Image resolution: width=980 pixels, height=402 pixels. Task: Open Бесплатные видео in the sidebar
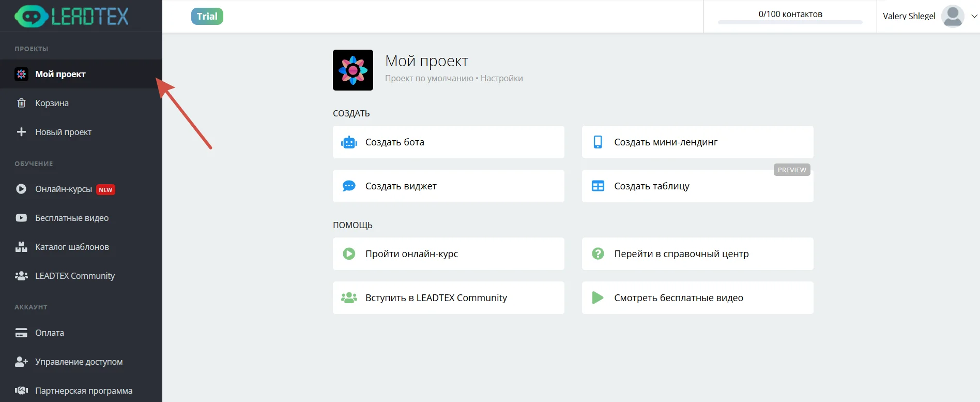81,218
